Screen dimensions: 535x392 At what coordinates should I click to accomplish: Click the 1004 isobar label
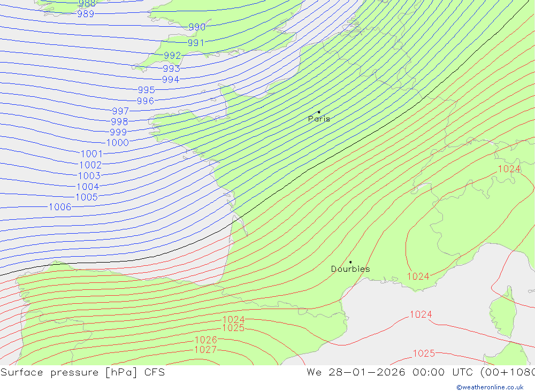tap(88, 187)
